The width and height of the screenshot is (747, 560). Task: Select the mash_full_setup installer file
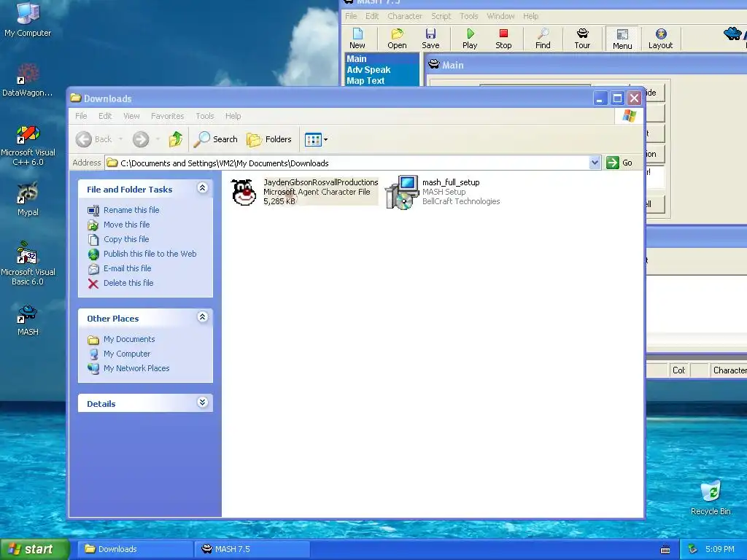pyautogui.click(x=443, y=192)
